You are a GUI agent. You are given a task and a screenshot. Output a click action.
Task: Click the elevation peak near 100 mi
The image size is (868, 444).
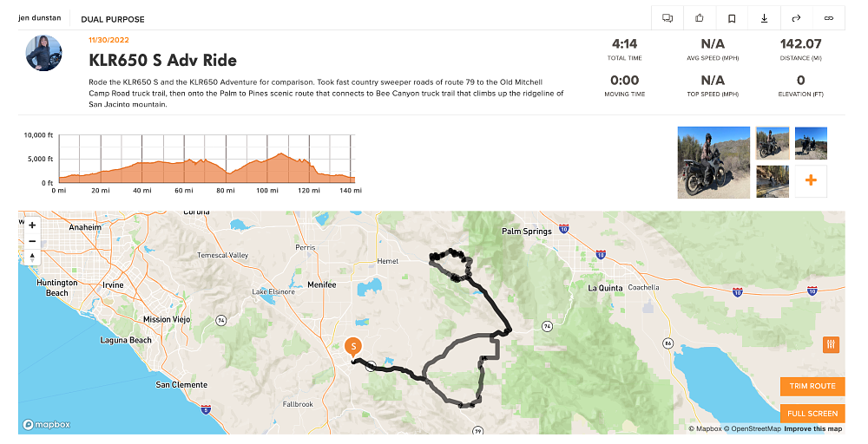tap(280, 154)
